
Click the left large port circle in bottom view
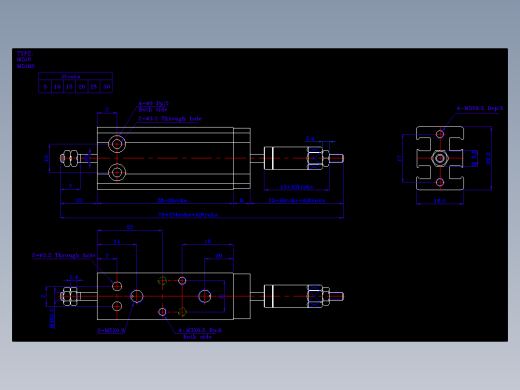(136, 296)
